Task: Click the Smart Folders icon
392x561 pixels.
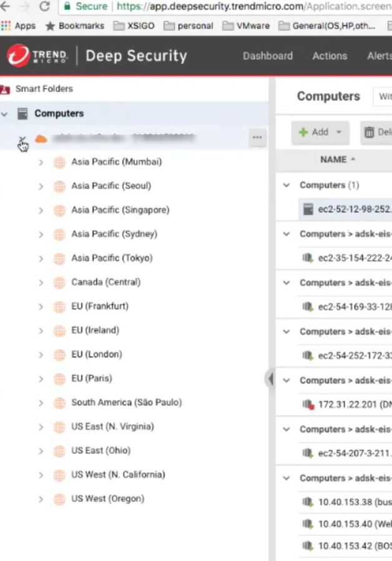Action: tap(6, 89)
